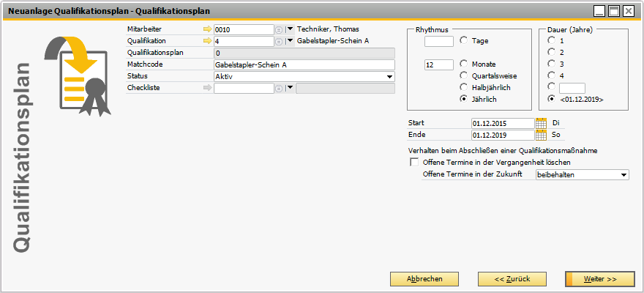Click the Matchcode input field

[304, 65]
